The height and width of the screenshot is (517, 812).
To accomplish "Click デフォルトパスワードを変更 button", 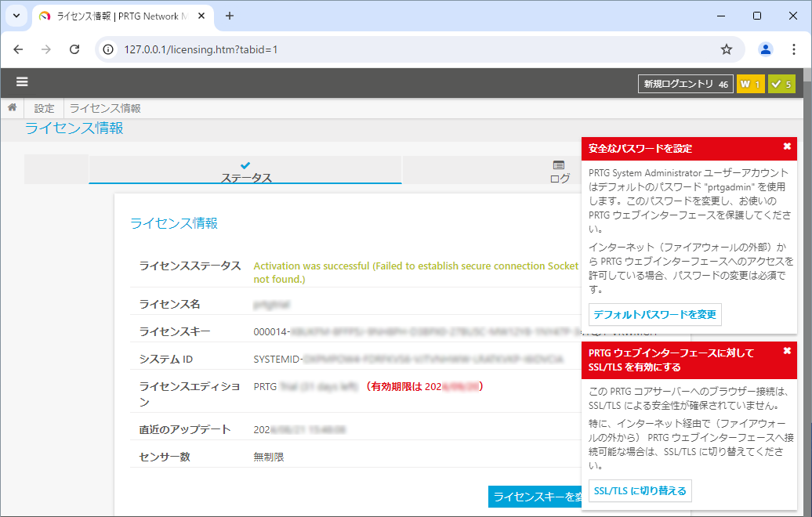I will tap(654, 314).
